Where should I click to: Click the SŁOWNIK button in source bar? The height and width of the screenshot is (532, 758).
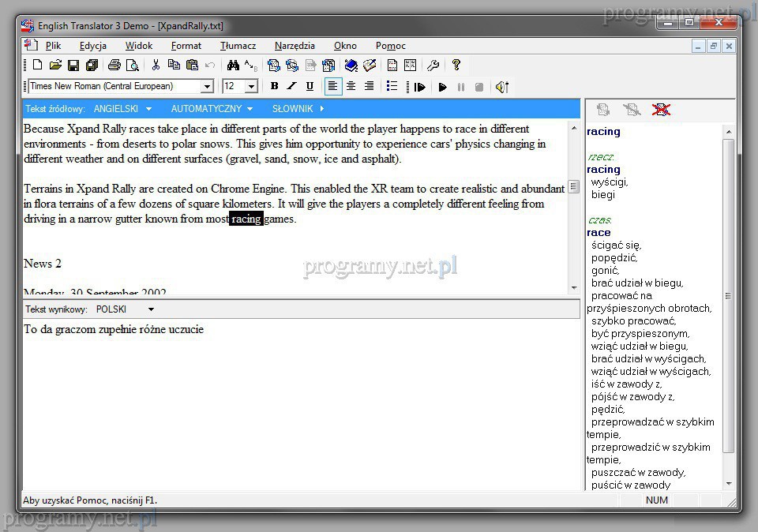(298, 109)
